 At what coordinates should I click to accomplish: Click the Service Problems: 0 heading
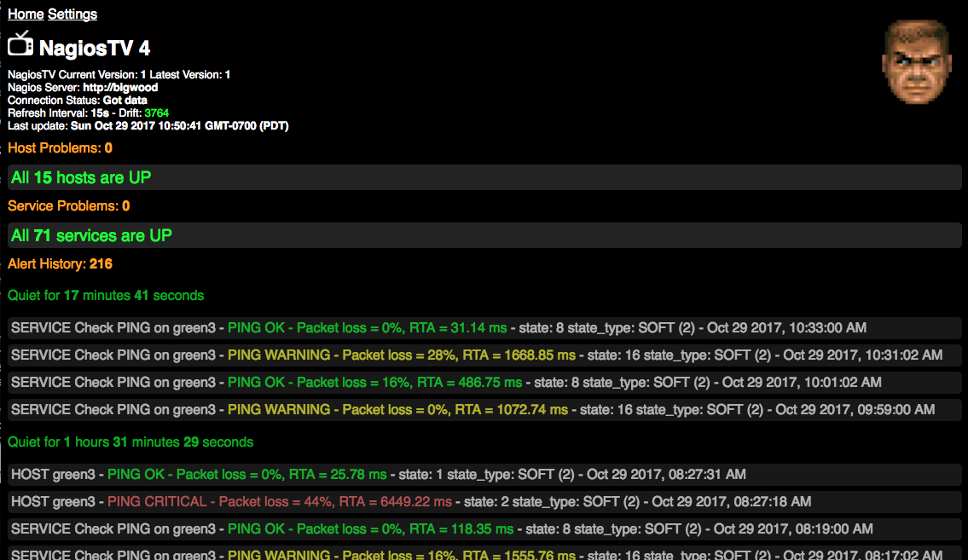68,206
